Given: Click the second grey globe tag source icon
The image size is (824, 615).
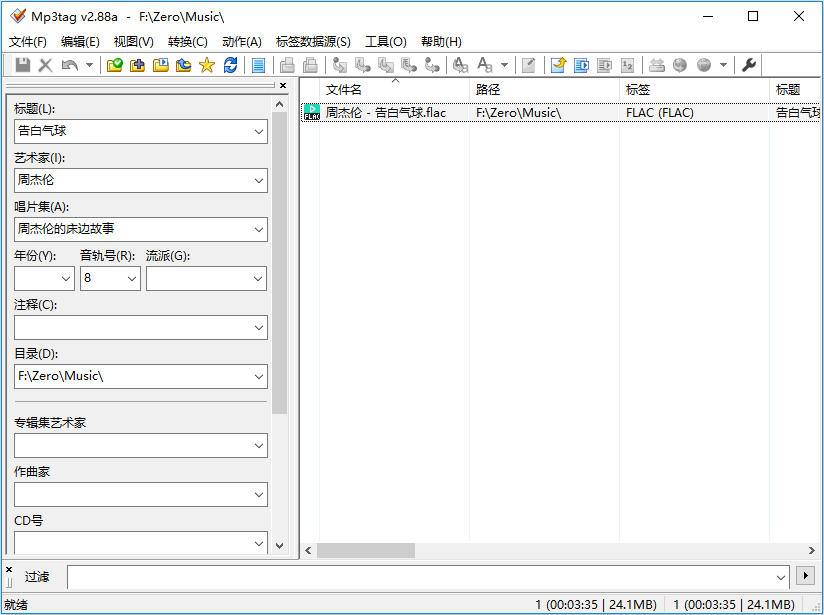Looking at the screenshot, I should tap(704, 65).
